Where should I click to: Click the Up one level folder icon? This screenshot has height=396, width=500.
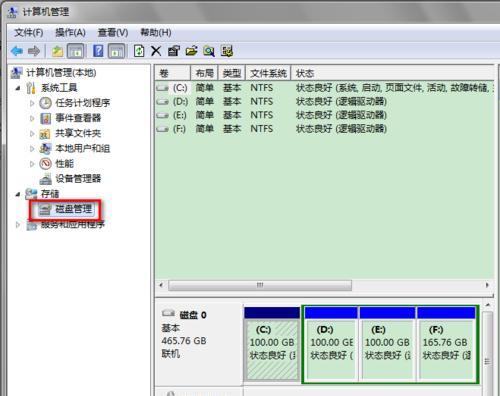(57, 51)
